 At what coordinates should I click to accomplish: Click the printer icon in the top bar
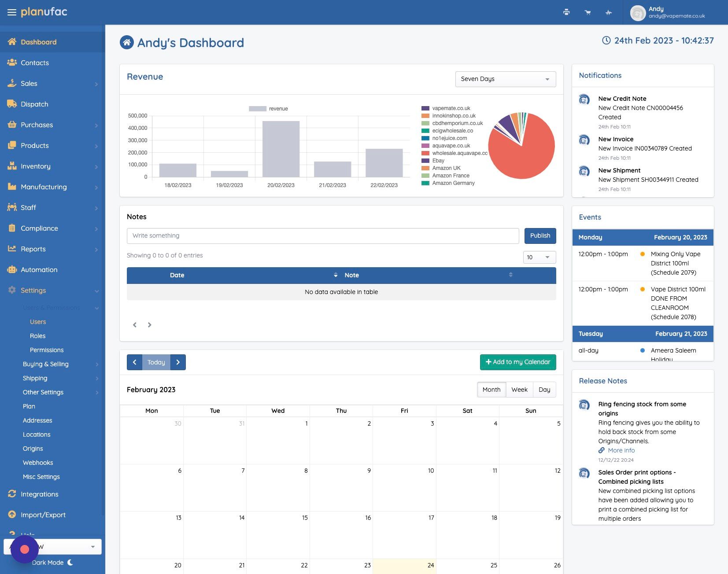click(566, 12)
